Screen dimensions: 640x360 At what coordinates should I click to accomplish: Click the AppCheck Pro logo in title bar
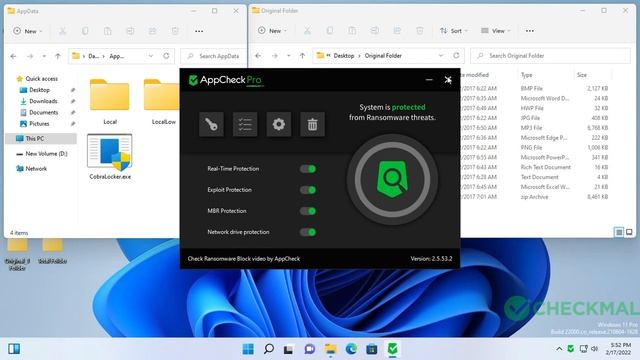coord(226,80)
